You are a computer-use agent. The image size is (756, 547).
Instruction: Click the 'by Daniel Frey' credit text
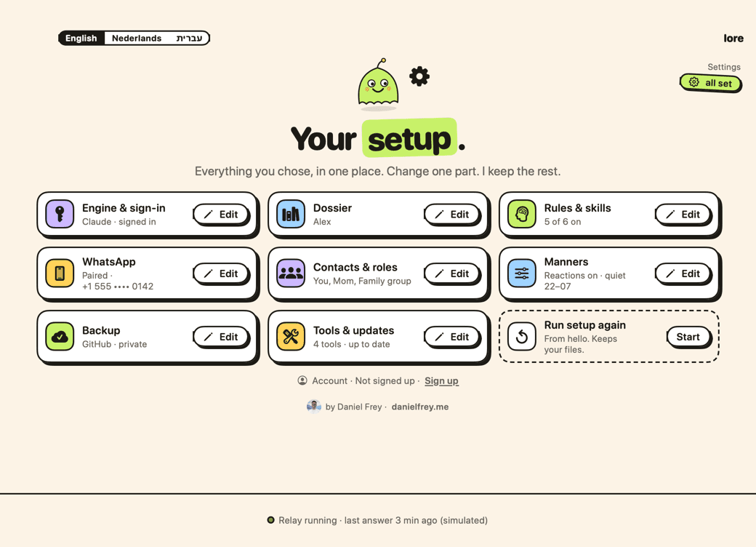353,407
